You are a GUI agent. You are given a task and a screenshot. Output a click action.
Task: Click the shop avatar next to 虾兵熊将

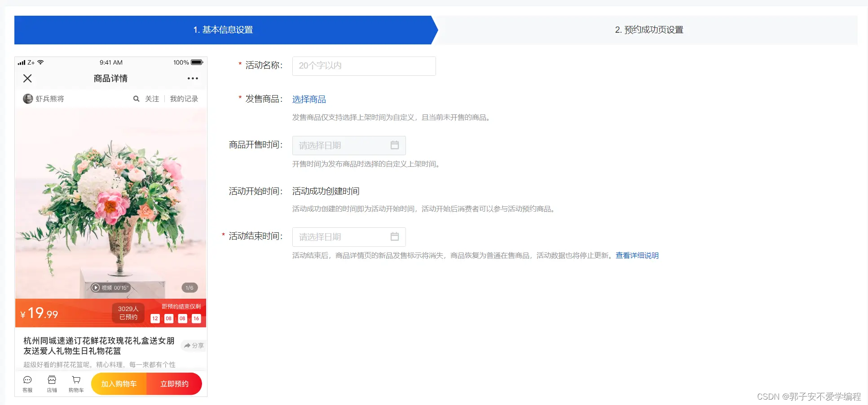(x=28, y=99)
